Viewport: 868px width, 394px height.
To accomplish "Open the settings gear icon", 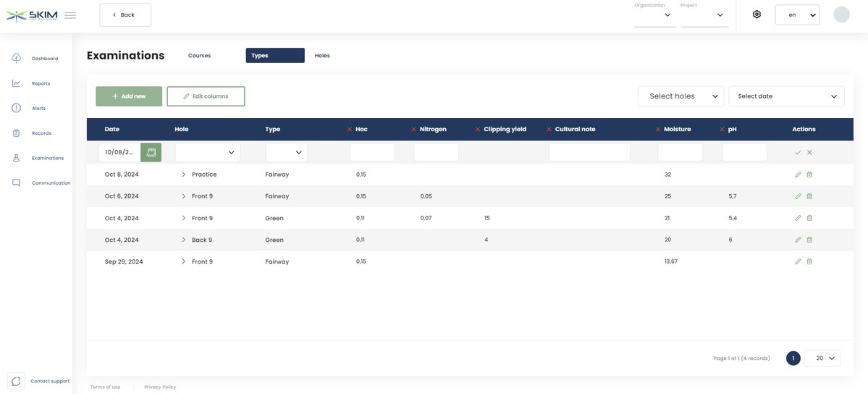I will (x=757, y=14).
